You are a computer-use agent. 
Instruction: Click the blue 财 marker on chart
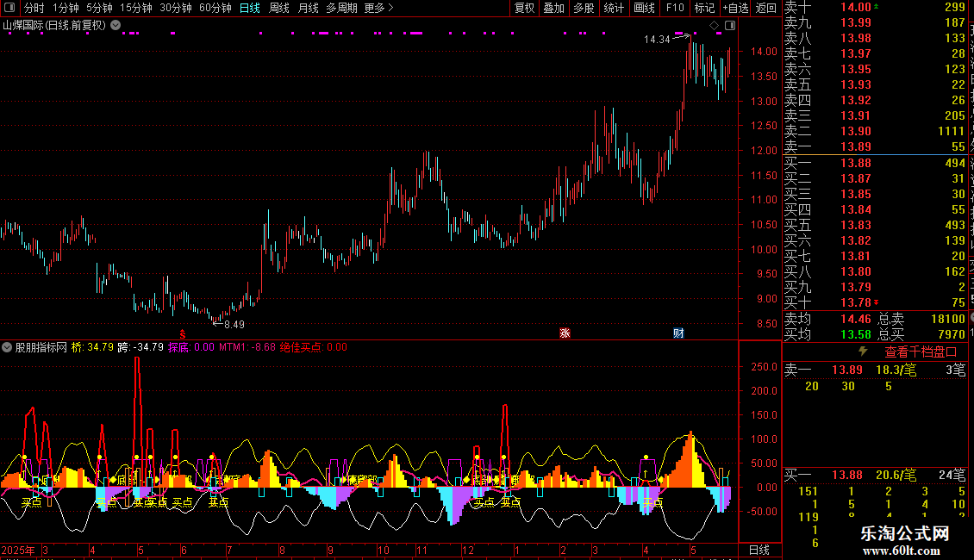coord(678,333)
